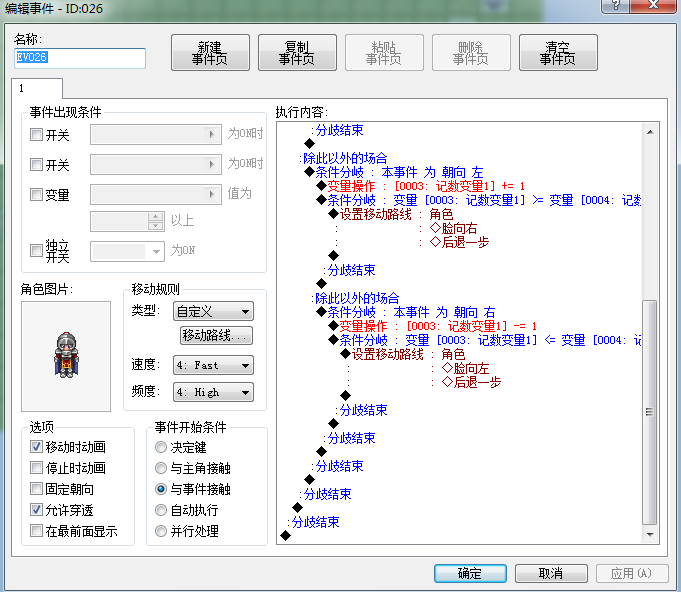681x592 pixels.
Task: Select the 与主角接触 trigger radio button
Action: (161, 468)
